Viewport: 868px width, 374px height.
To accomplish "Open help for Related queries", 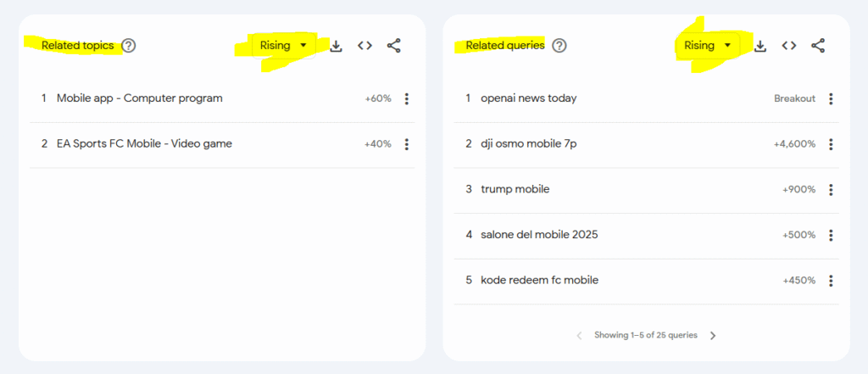I will click(x=559, y=46).
